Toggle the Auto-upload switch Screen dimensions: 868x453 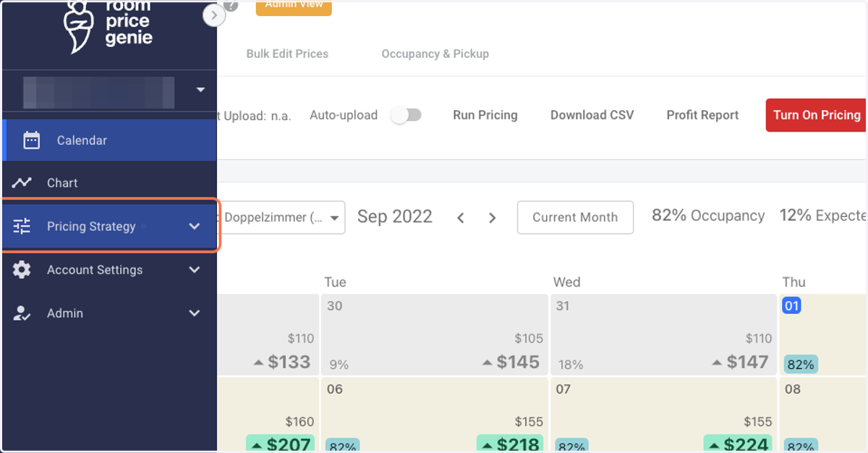pyautogui.click(x=406, y=115)
